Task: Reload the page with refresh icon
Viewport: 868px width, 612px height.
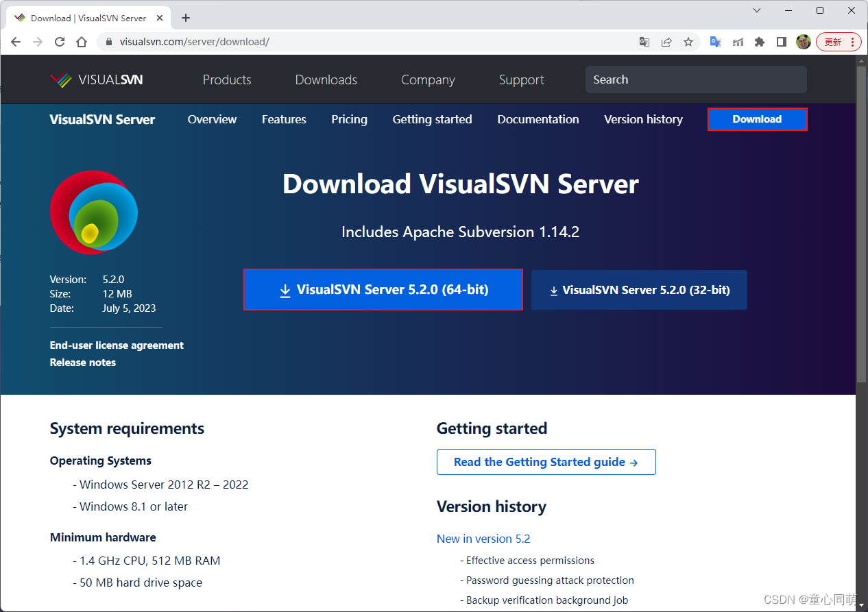Action: pos(60,42)
